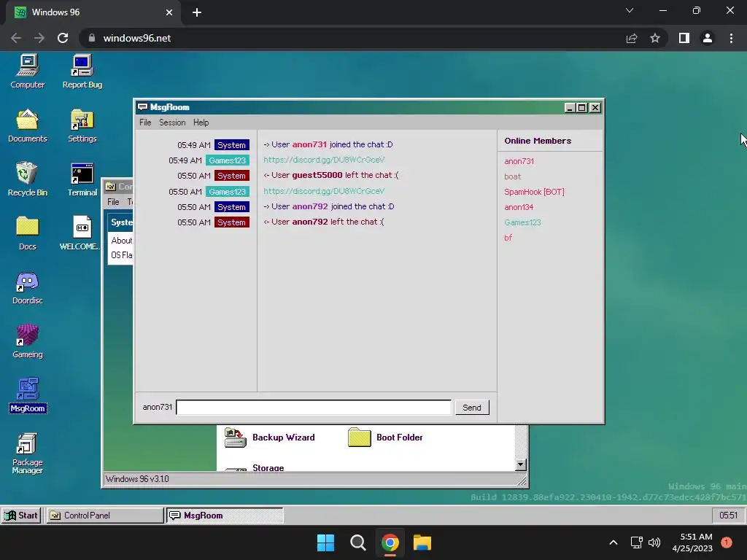Screen dimensions: 747x560
Task: Open File Explorer from taskbar
Action: [x=422, y=542]
